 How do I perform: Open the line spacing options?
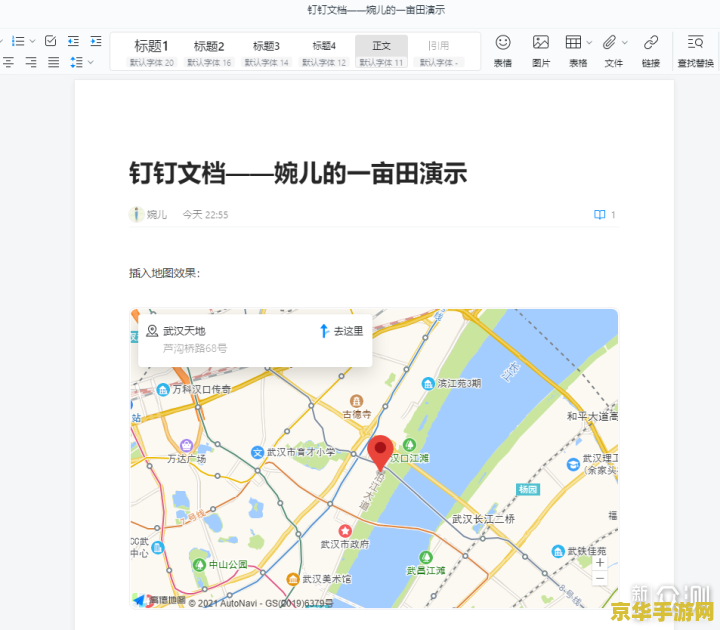pos(76,62)
